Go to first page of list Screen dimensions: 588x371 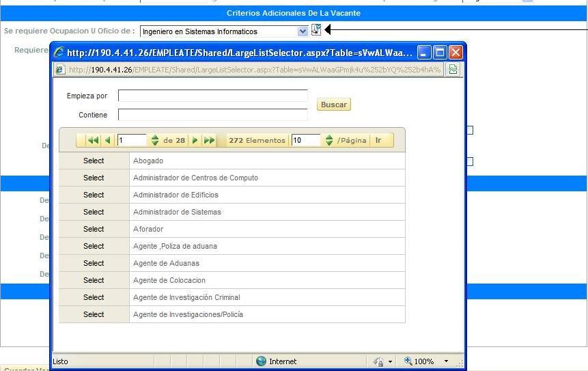(93, 140)
